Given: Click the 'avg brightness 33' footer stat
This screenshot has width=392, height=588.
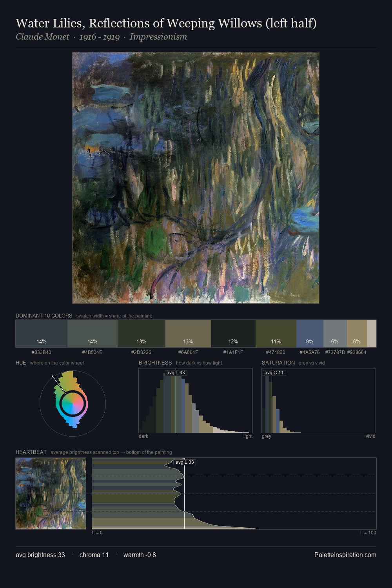Looking at the screenshot, I should (x=40, y=555).
